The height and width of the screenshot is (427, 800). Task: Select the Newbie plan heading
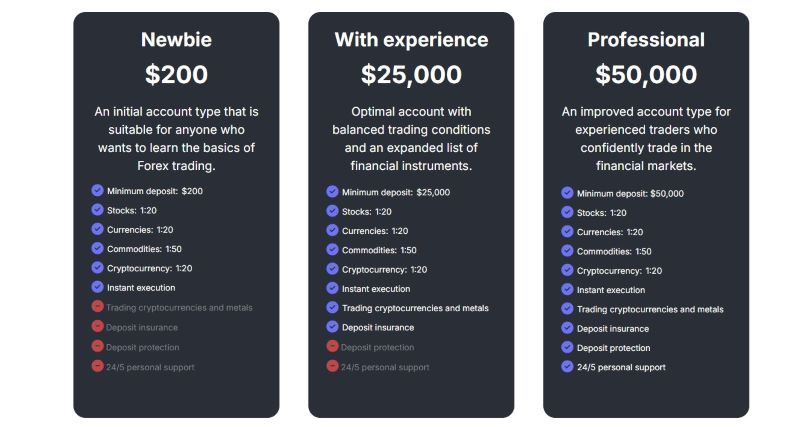[176, 40]
